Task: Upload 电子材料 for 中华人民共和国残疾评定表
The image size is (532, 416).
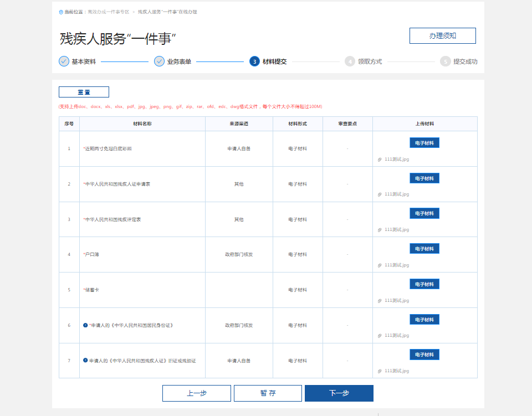Action: [424, 213]
